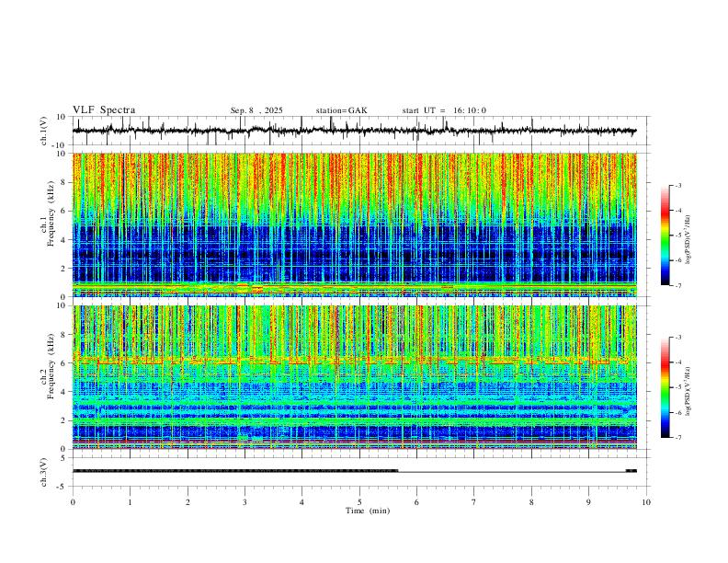Viewport: 728px width, 563px height.
Task: Click time axis tick label "3"
Action: 245,502
